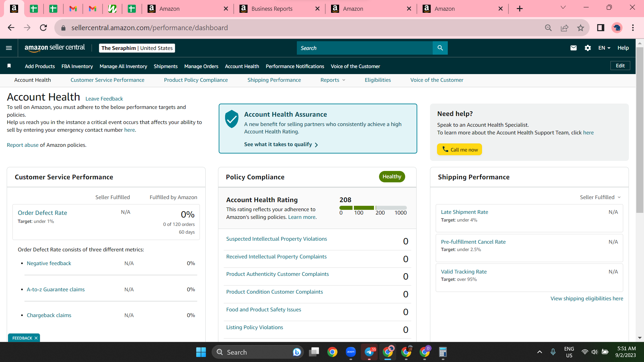Image resolution: width=644 pixels, height=362 pixels.
Task: Go back to the previous page
Action: [x=11, y=28]
